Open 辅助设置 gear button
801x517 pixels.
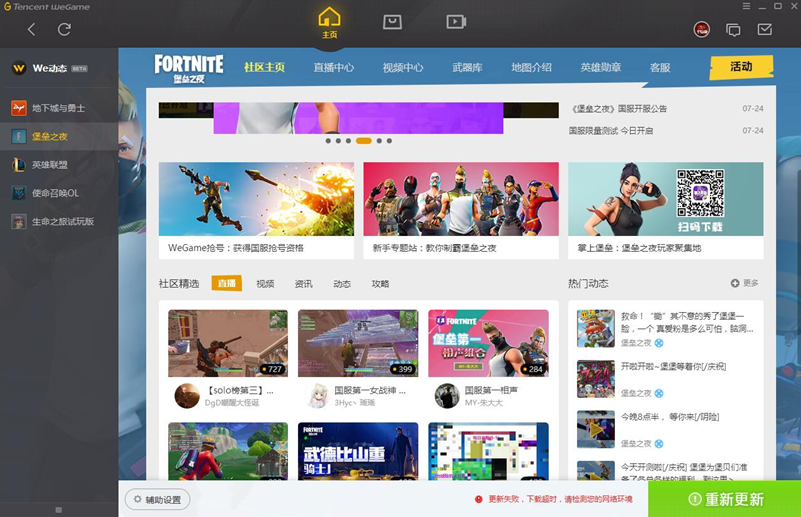click(x=157, y=500)
